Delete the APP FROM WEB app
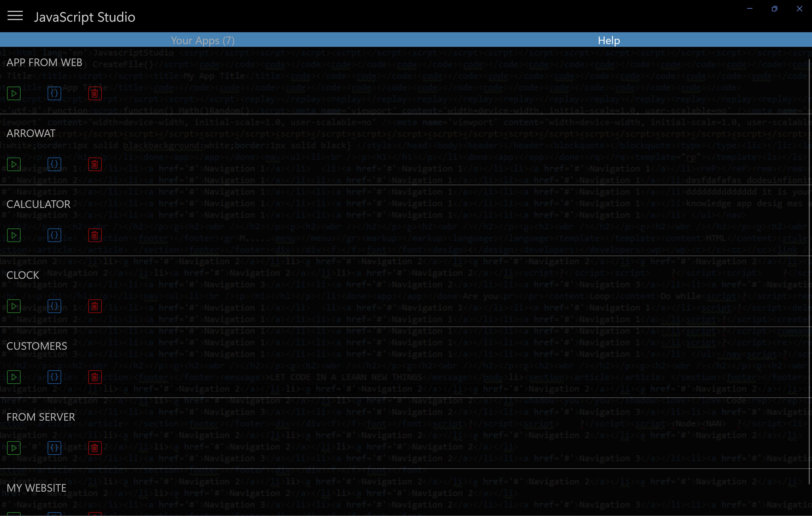 click(95, 93)
